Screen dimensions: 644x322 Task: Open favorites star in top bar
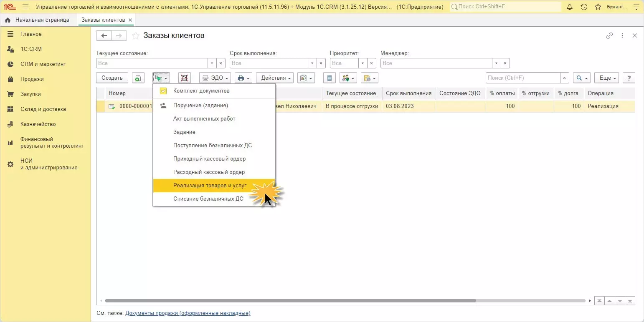pos(598,7)
